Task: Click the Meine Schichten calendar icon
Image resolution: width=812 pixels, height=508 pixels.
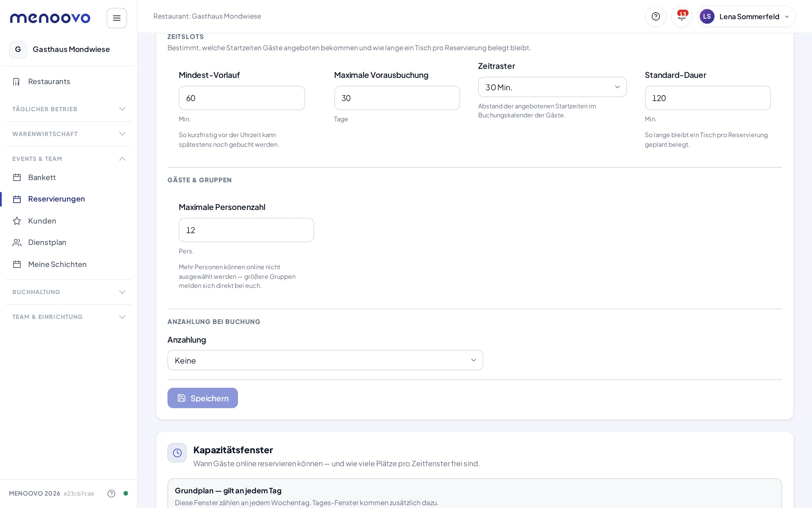Action: [x=17, y=264]
